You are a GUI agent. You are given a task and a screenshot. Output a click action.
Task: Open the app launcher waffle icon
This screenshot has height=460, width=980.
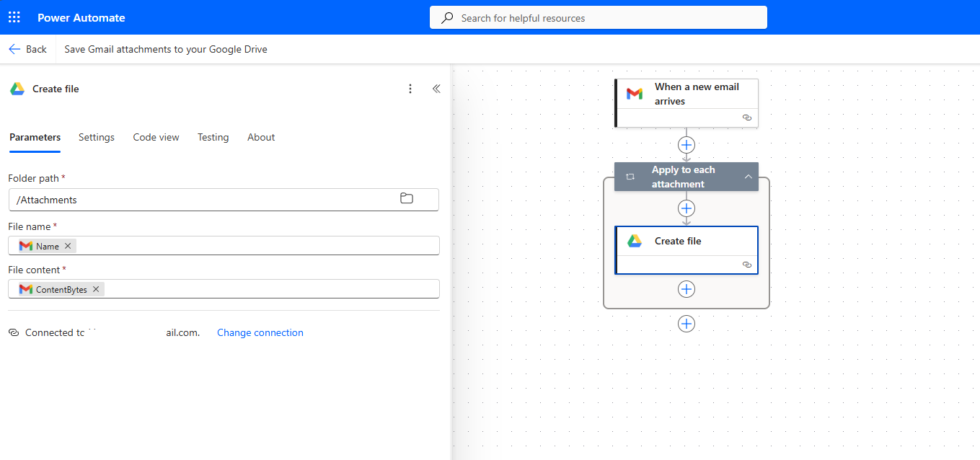[14, 17]
